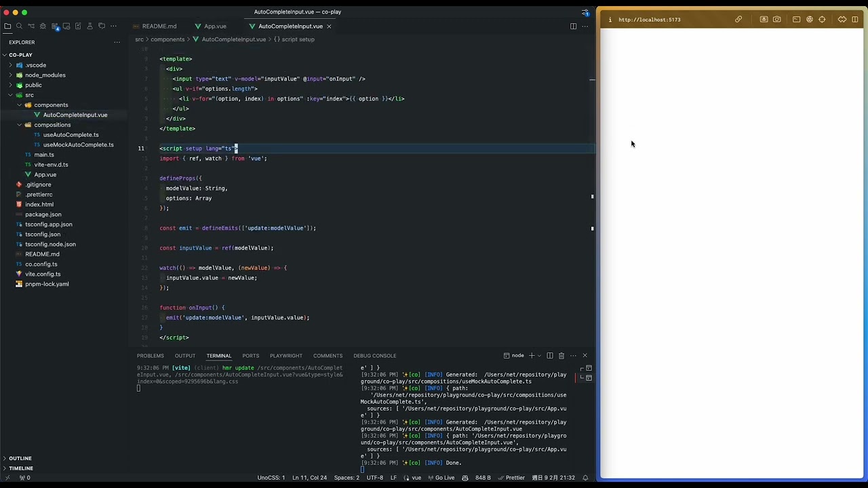The height and width of the screenshot is (488, 868).
Task: Expand the public folder
Action: coord(10,85)
